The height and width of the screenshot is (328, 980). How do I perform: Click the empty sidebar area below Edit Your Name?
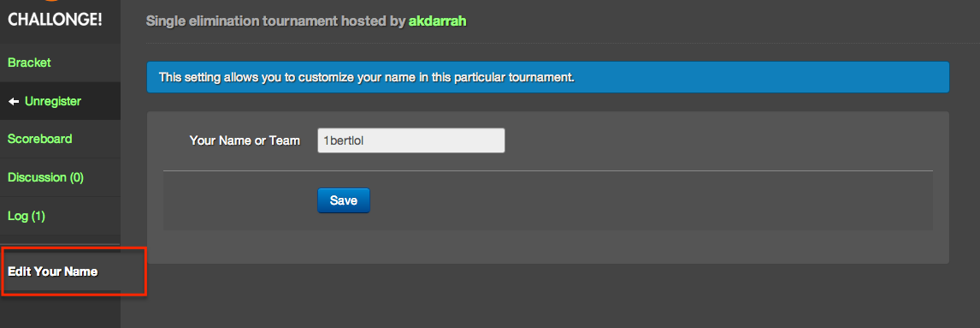(60, 311)
